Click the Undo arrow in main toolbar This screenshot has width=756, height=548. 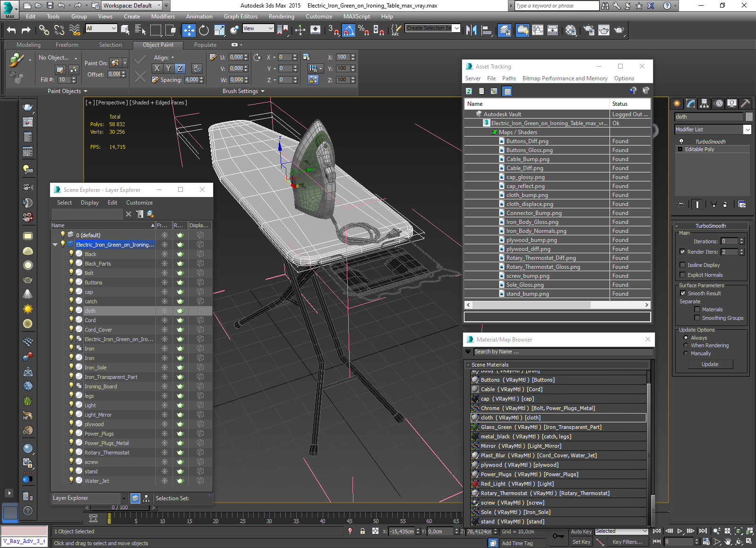[x=11, y=30]
